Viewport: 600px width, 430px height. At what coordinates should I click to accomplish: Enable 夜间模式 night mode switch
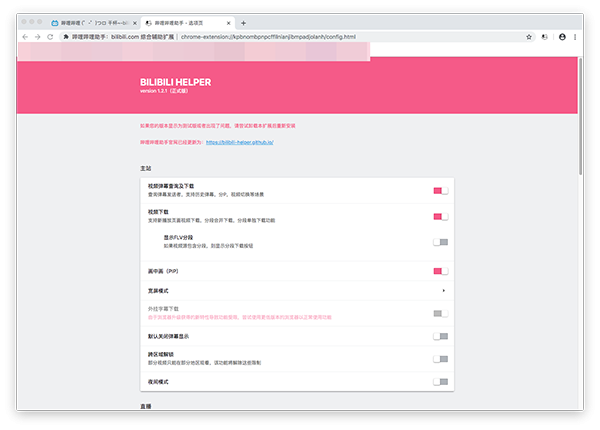tap(440, 382)
